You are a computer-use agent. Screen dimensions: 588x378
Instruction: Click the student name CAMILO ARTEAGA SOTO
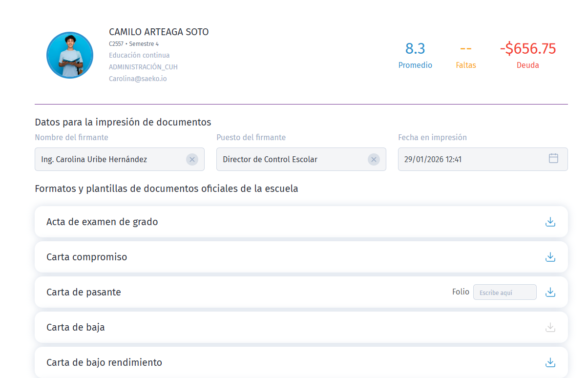click(159, 31)
